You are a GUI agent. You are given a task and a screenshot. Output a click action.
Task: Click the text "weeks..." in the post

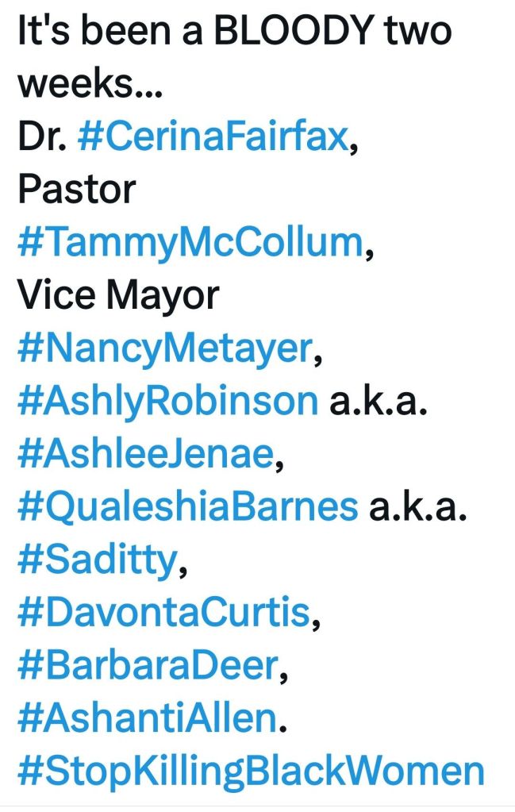[x=90, y=84]
